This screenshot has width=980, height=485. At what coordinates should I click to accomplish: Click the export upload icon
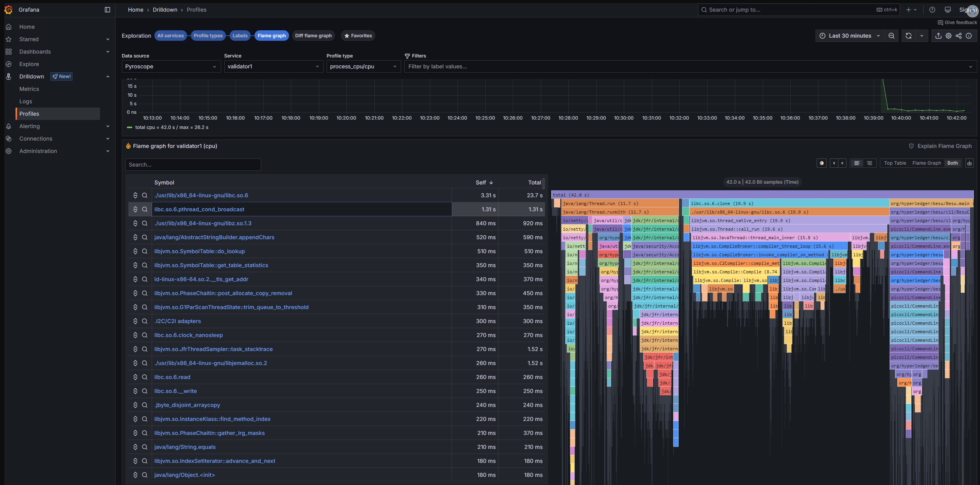click(x=938, y=36)
